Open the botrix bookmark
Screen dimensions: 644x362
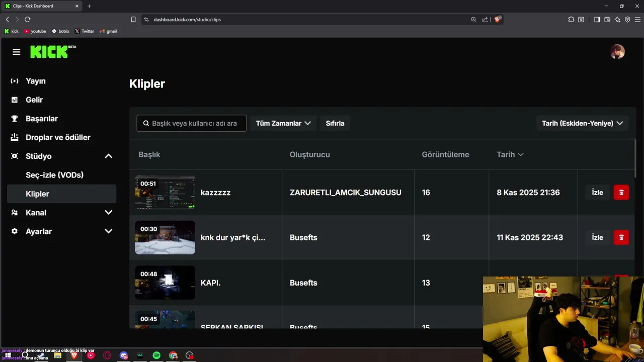click(60, 31)
